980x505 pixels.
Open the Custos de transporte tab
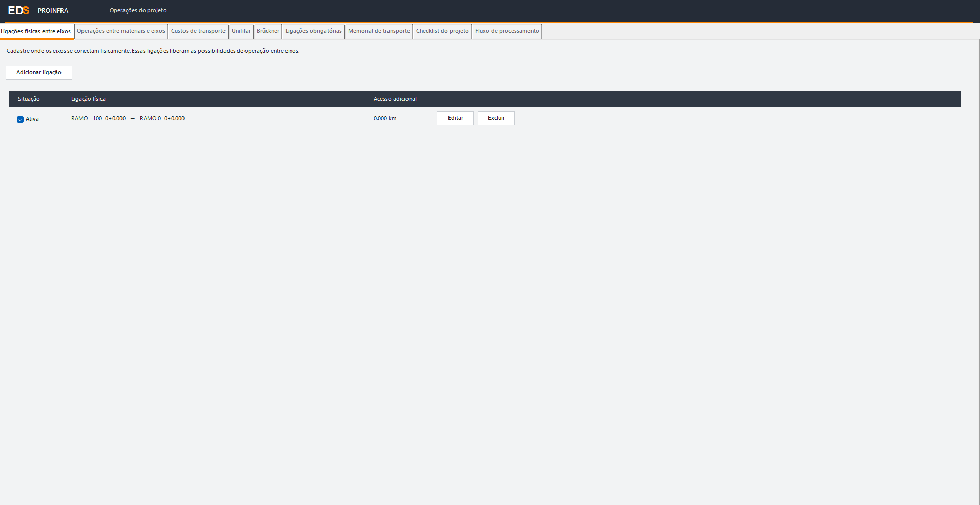(198, 31)
